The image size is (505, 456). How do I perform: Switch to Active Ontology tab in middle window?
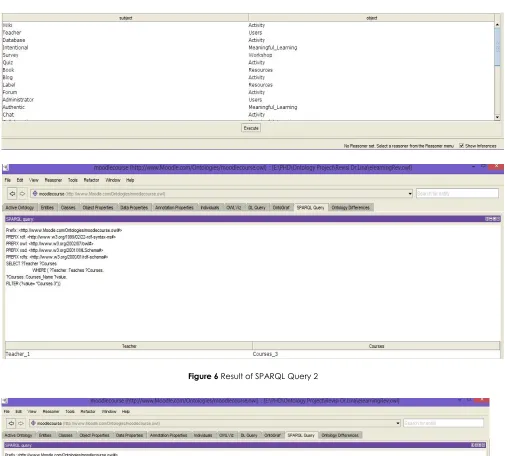tap(20, 208)
